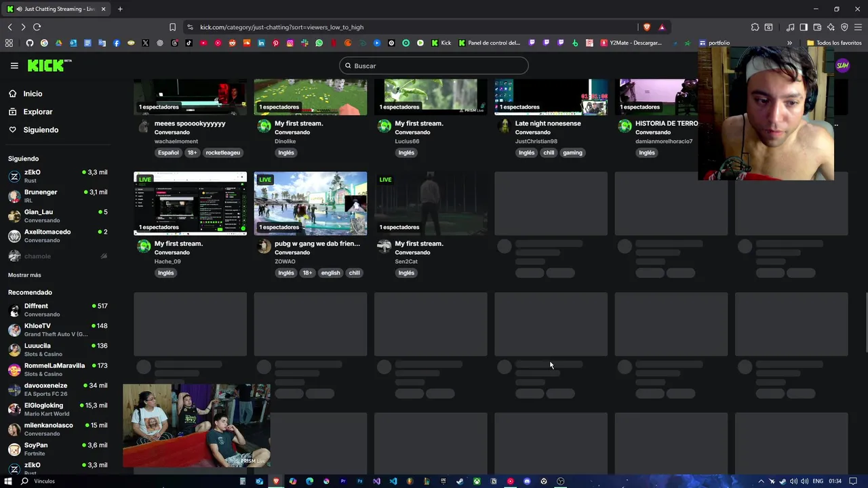This screenshot has height=488, width=868.
Task: Open ElGlogloking Mario Kart World channel
Action: 58,409
